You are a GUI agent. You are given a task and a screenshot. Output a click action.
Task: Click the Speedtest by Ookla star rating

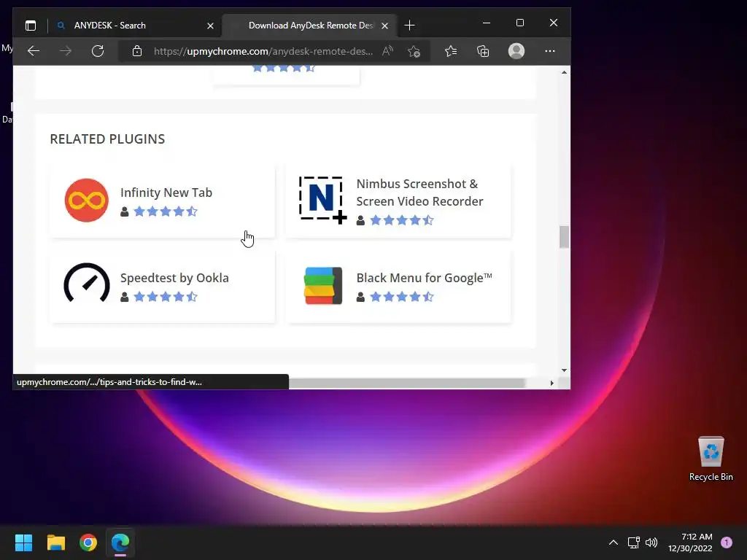pyautogui.click(x=166, y=297)
